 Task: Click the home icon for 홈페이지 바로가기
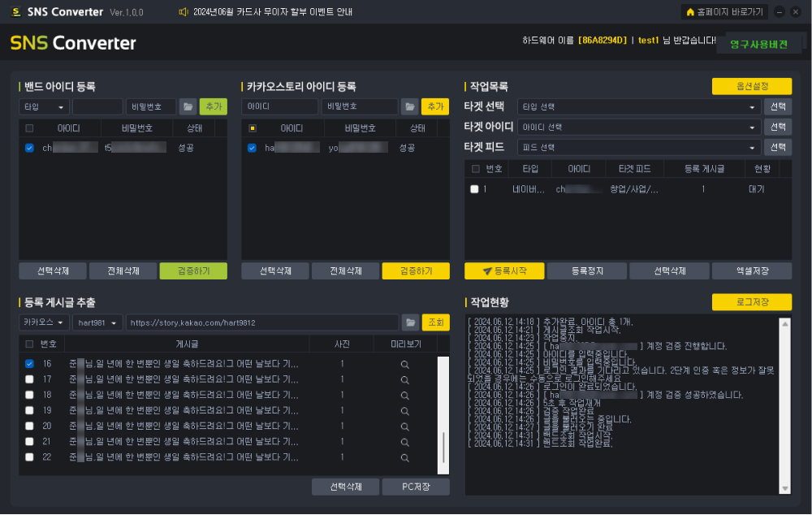(x=689, y=12)
